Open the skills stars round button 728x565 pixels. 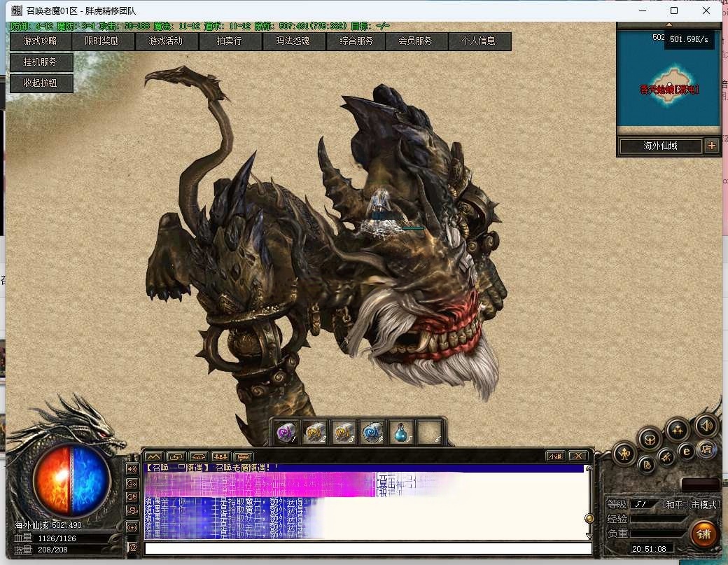click(678, 430)
